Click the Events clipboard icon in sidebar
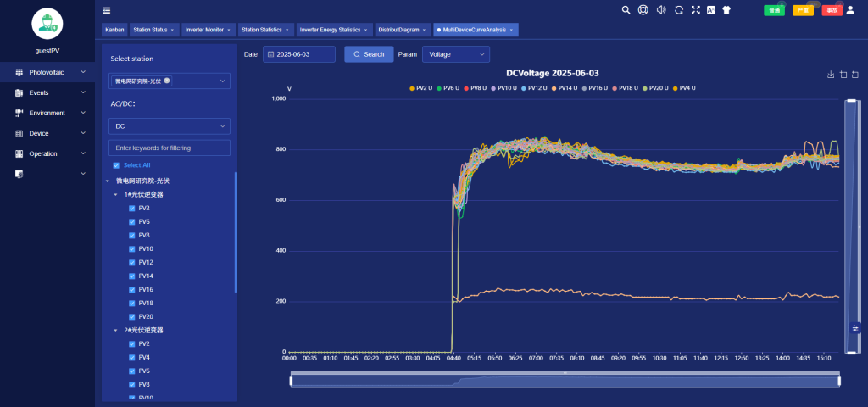 tap(19, 92)
